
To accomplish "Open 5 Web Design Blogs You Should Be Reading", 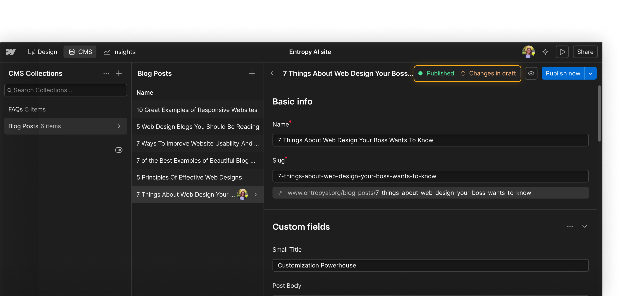I will 198,127.
